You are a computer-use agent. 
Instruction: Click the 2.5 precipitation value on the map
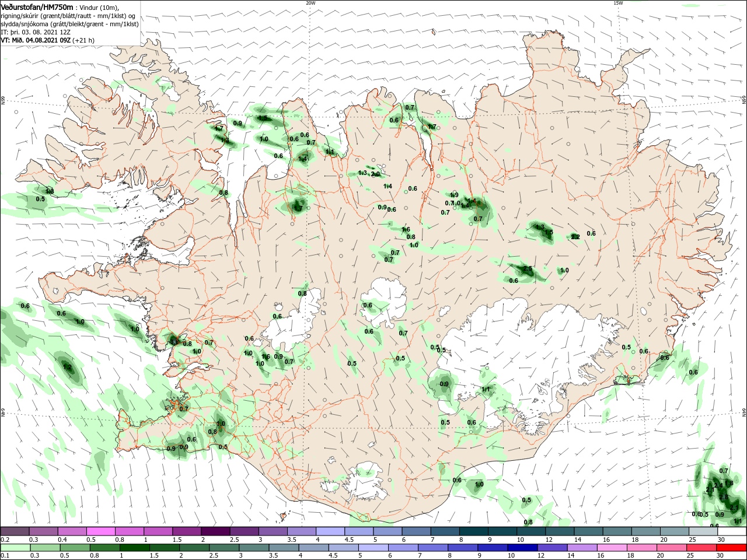coord(528,269)
